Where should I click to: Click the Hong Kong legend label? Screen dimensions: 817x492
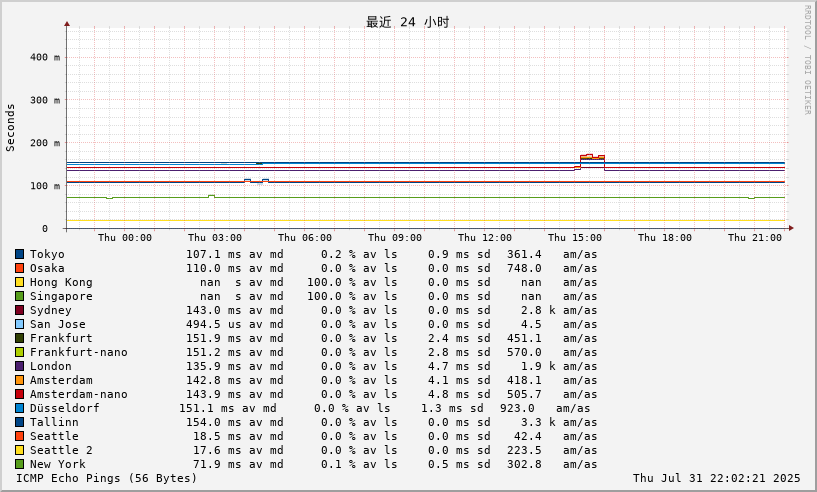pyautogui.click(x=61, y=282)
